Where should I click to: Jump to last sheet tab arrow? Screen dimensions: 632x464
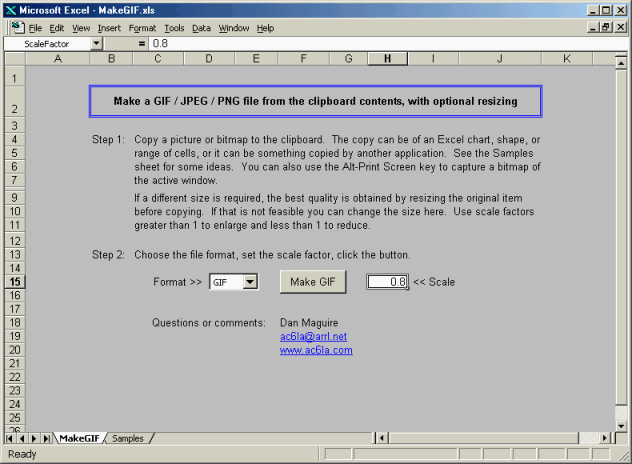44,438
